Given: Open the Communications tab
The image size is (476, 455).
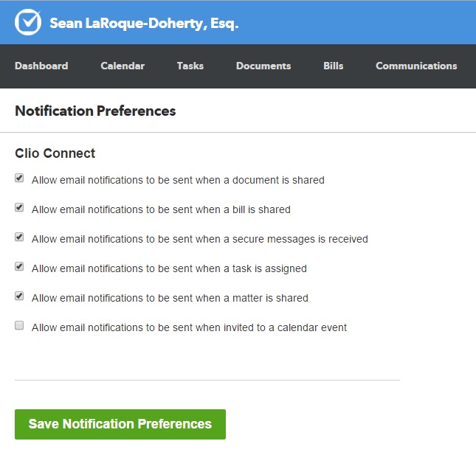Looking at the screenshot, I should 416,66.
